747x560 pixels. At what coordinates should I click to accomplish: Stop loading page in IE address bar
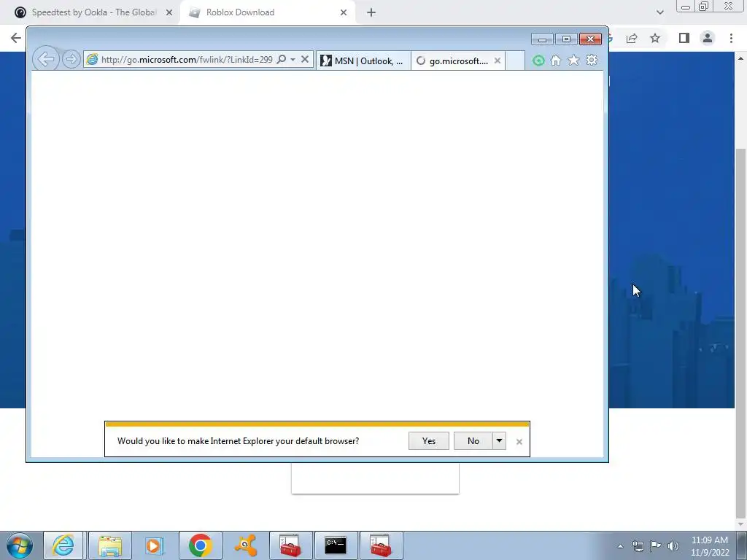(x=305, y=60)
